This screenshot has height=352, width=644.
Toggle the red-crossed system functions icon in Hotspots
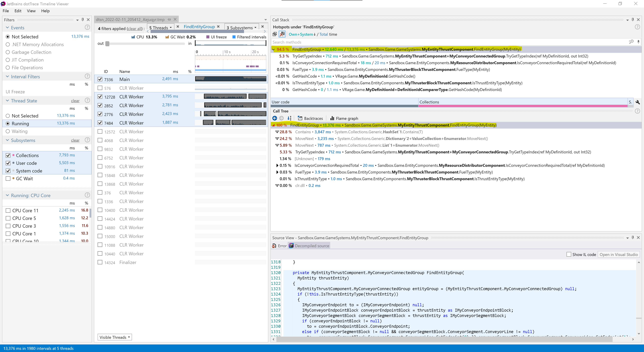tap(282, 34)
